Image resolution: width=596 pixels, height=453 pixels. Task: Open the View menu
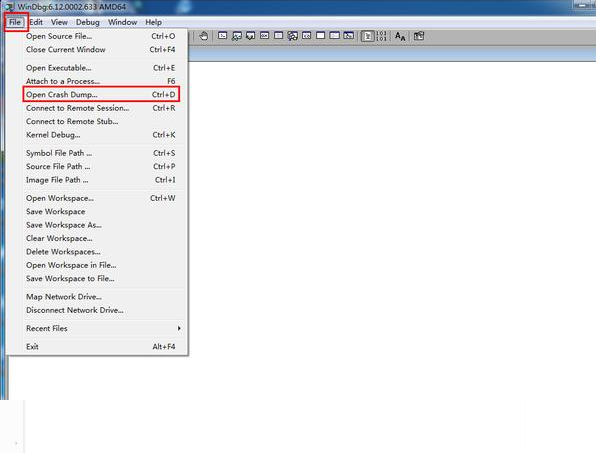59,22
